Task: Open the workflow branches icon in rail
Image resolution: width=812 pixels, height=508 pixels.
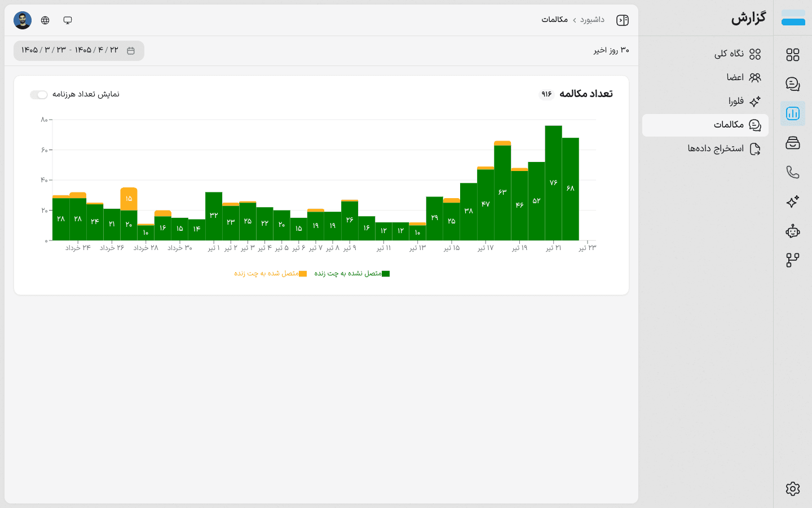Action: click(x=793, y=260)
